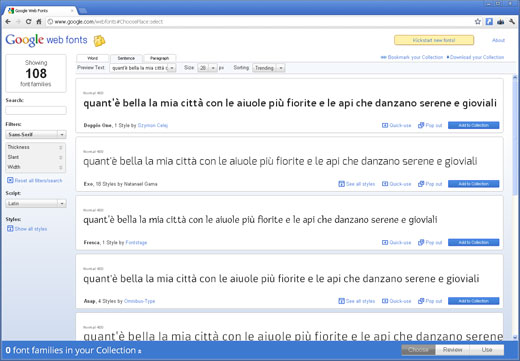Add Exo to Collection
This screenshot has height=361, width=520.
coord(473,184)
